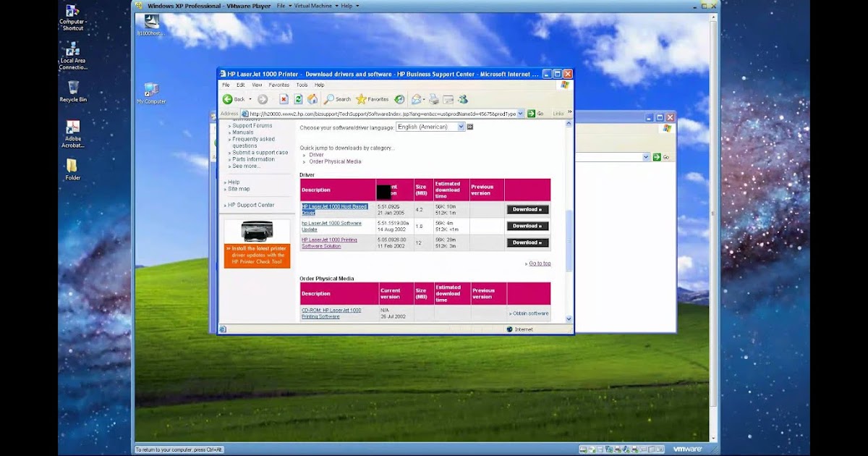Expand the address bar URL dropdown arrow
Screen dimensions: 868x456
[520, 114]
